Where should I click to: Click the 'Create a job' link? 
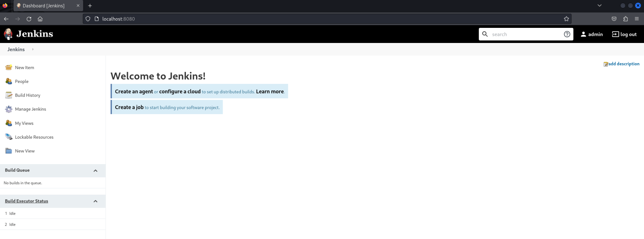pyautogui.click(x=129, y=107)
